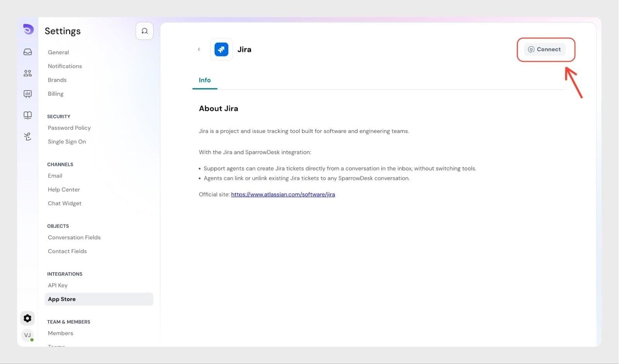Click the Jira app logo

point(221,50)
